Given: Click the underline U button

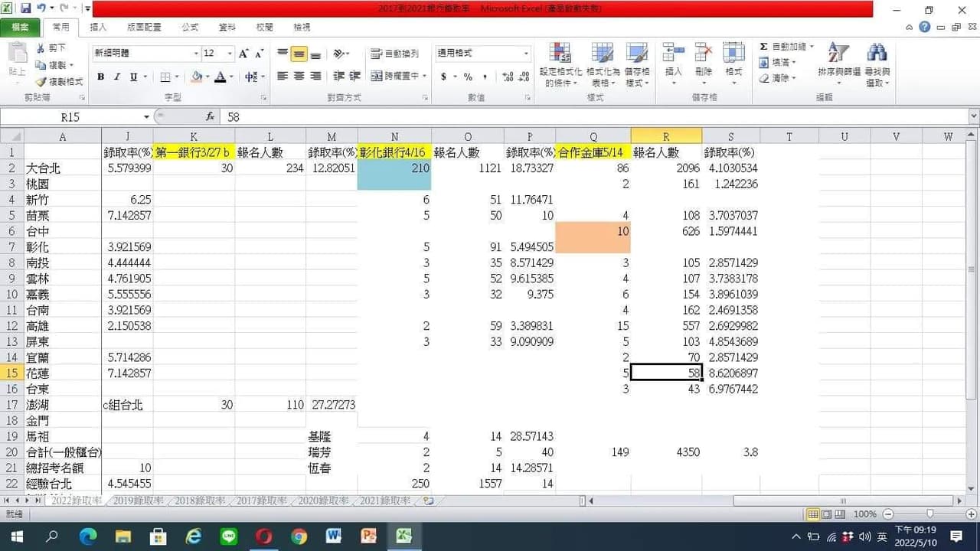Looking at the screenshot, I should tap(134, 77).
